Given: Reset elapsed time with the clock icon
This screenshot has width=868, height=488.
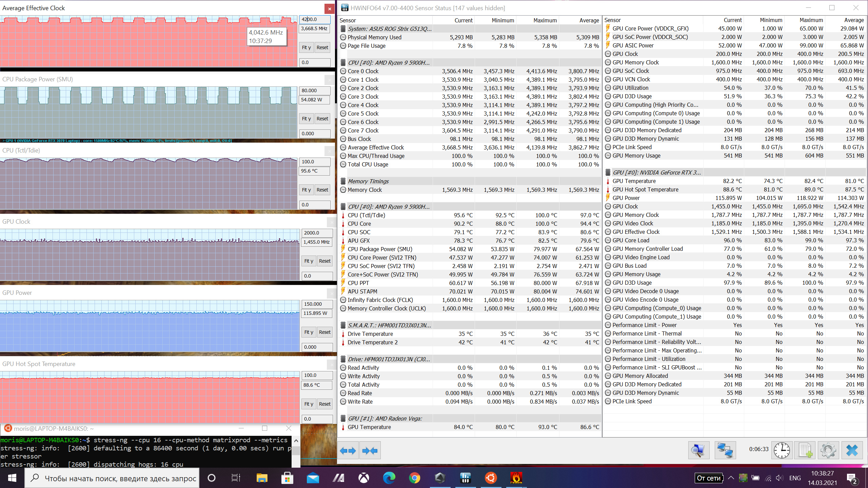Looking at the screenshot, I should click(x=782, y=450).
